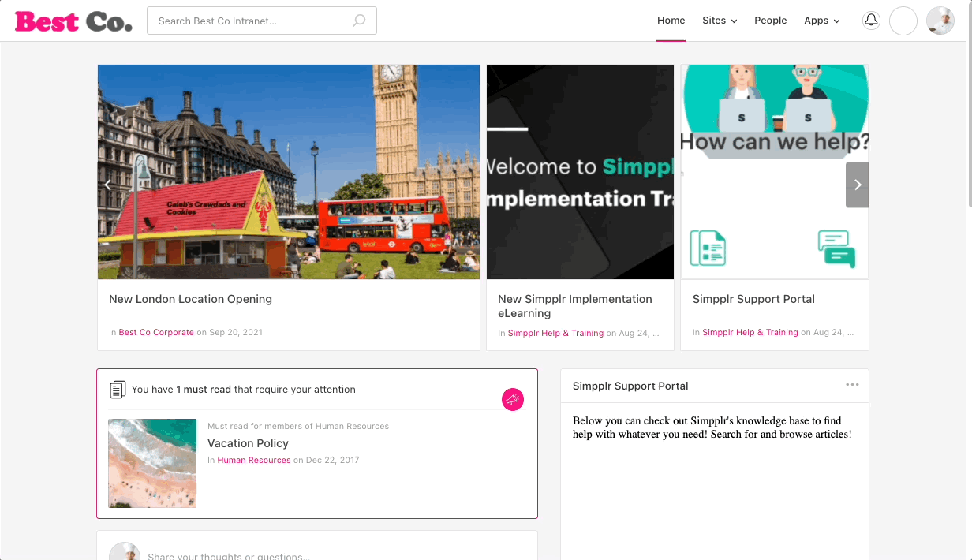The width and height of the screenshot is (972, 560).
Task: Click the Best Co. logo
Action: 74,21
